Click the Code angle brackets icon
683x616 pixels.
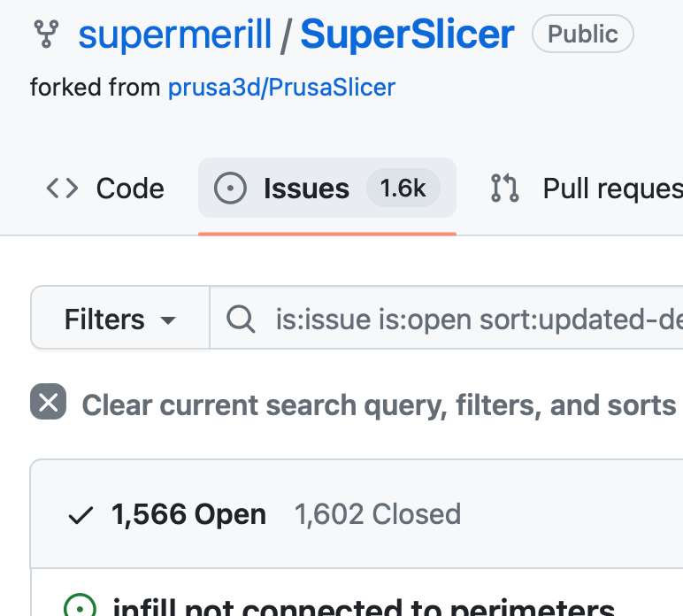pyautogui.click(x=62, y=189)
